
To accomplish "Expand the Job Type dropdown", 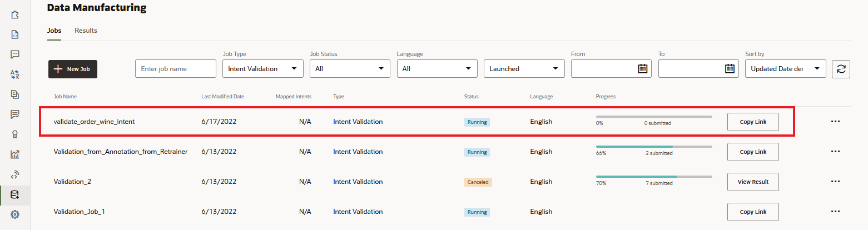I will click(262, 69).
